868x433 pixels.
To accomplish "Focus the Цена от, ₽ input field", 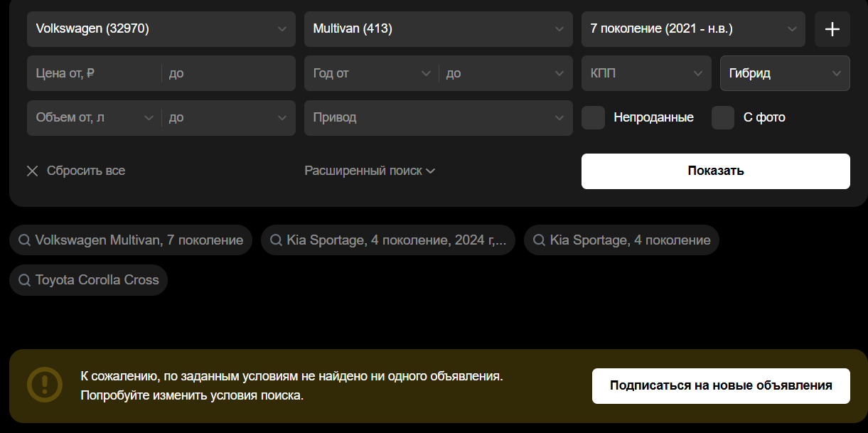I will pos(94,73).
